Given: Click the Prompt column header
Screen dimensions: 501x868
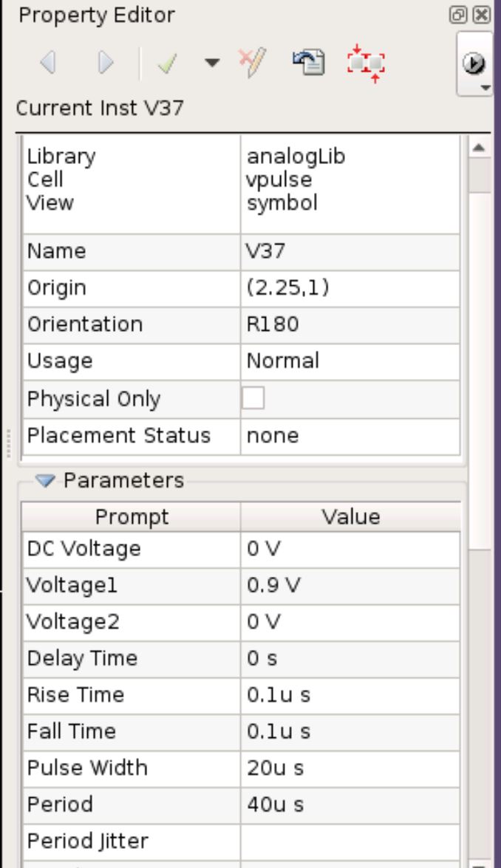Looking at the screenshot, I should (x=130, y=517).
